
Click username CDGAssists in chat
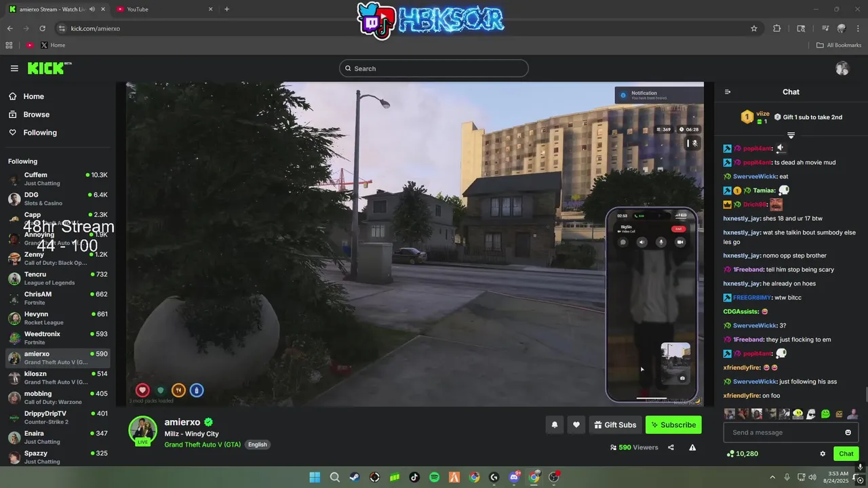click(x=741, y=312)
